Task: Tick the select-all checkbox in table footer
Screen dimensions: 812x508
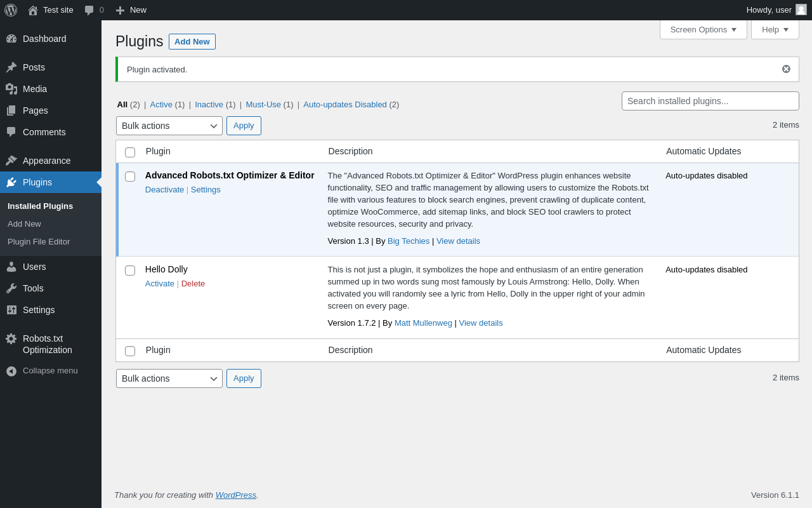Action: pos(130,351)
